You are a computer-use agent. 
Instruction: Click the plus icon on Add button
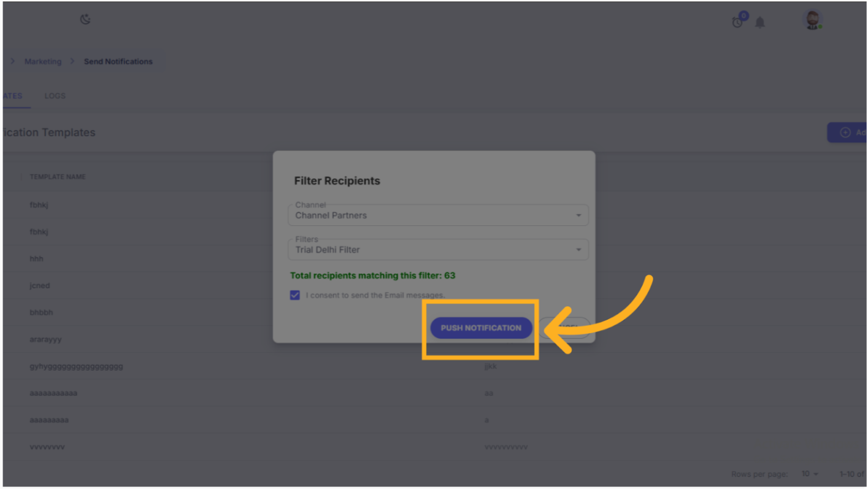click(x=845, y=133)
